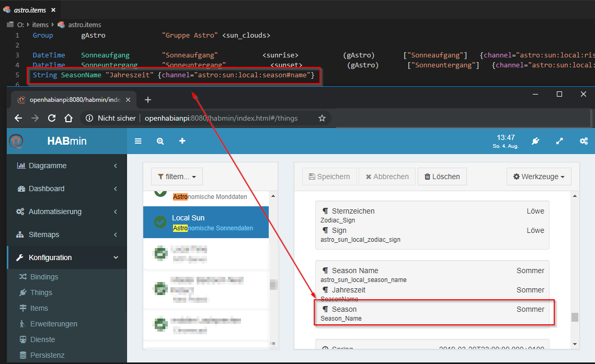Click the Speichern button
The image size is (595, 364).
pos(329,177)
